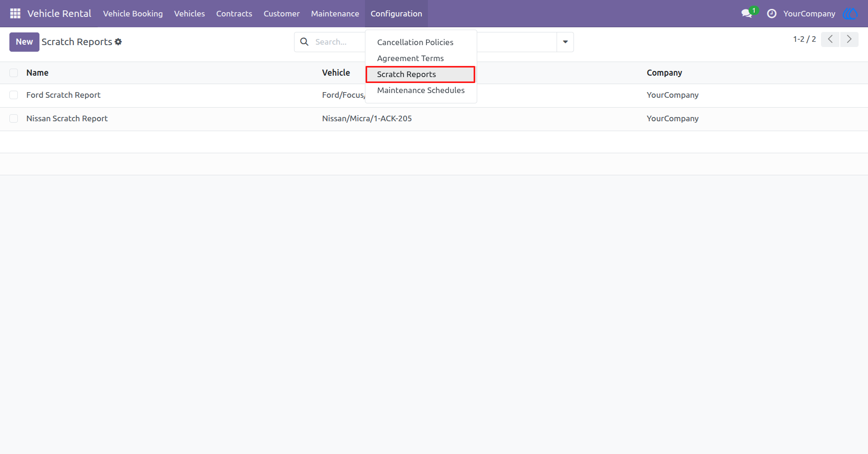
Task: Go to previous page arrow
Action: 830,39
